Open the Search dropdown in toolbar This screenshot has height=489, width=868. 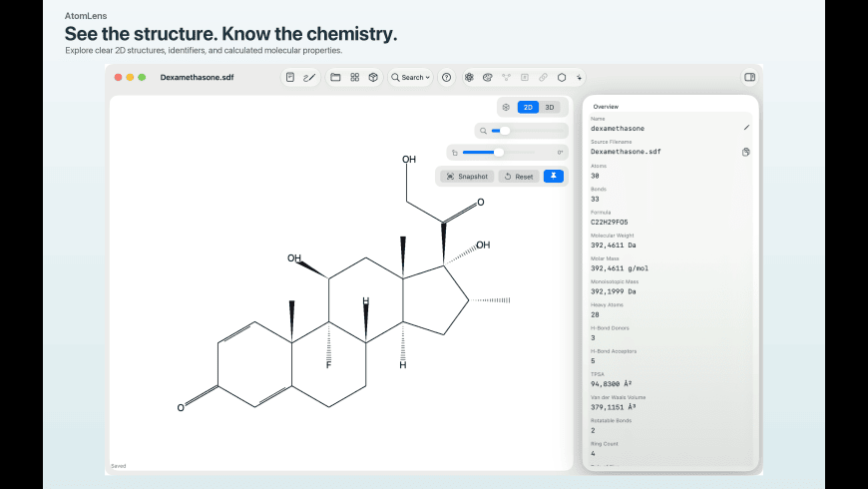pos(411,78)
